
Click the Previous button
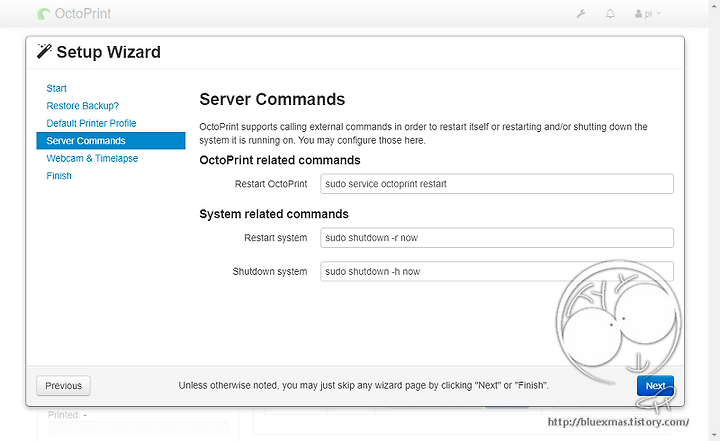coord(63,385)
